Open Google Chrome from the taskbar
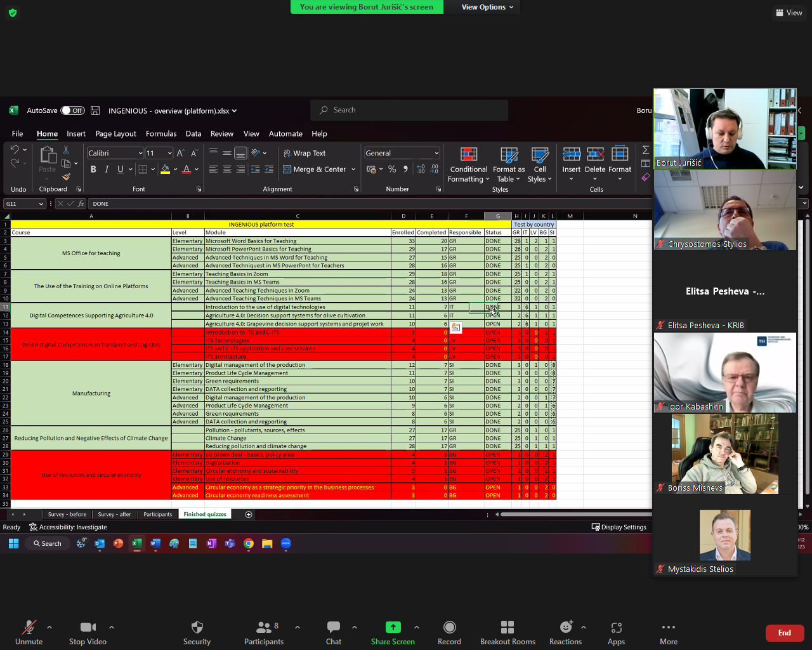The width and height of the screenshot is (812, 650). click(x=249, y=543)
